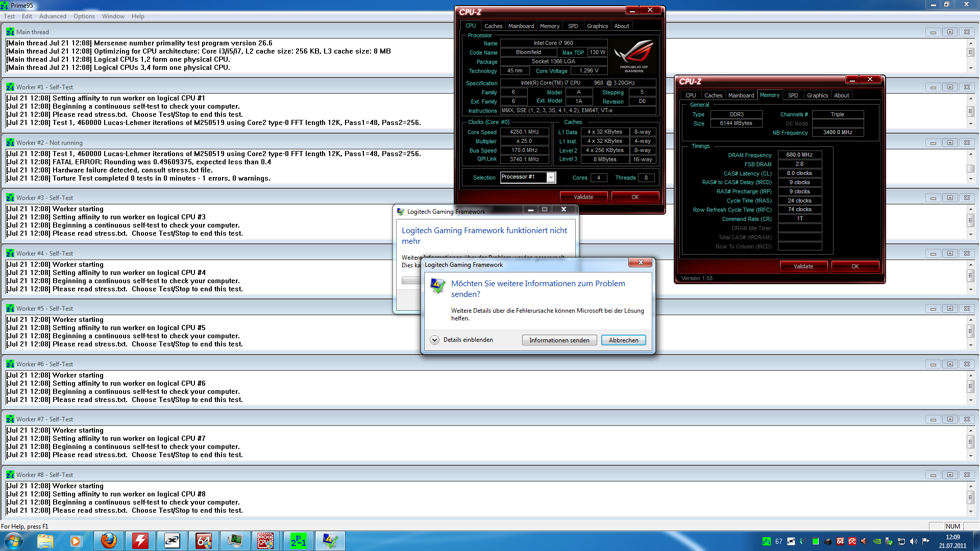Open the Options menu in Prime95

pos(84,16)
